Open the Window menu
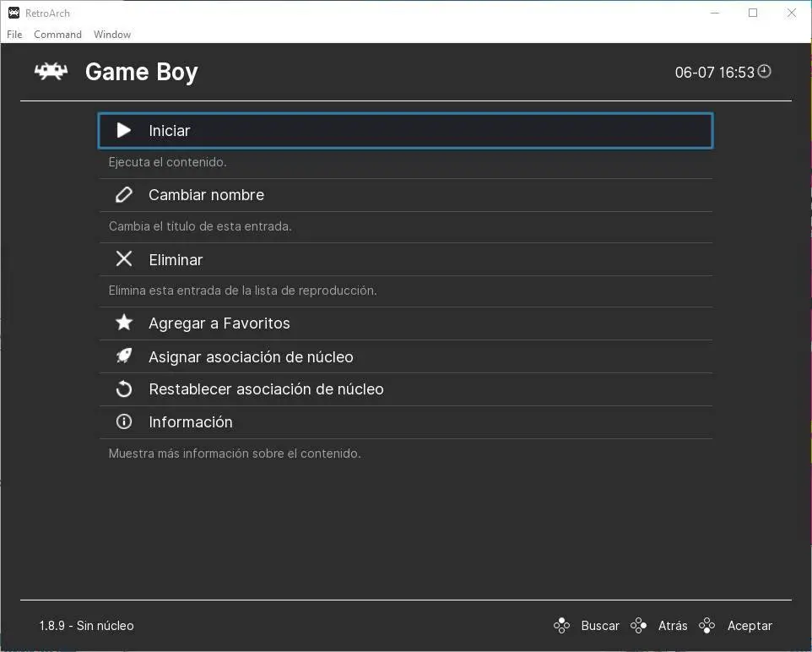 click(x=112, y=35)
